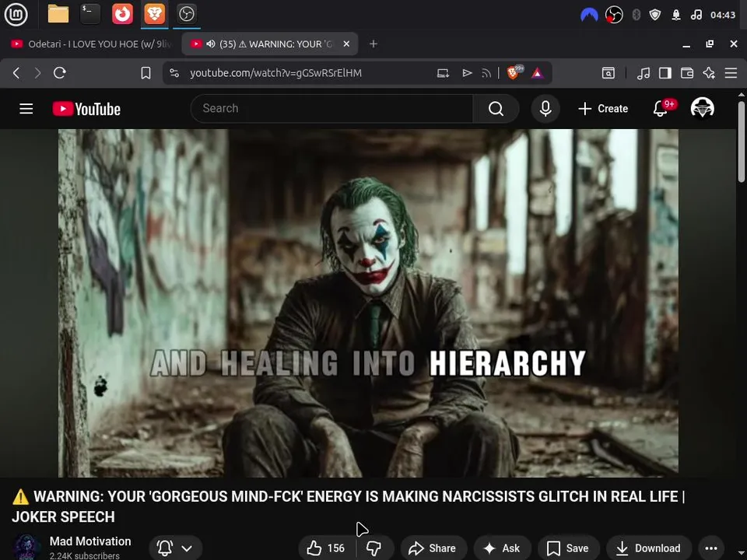Close the WARNING video tab
747x560 pixels.
click(346, 44)
